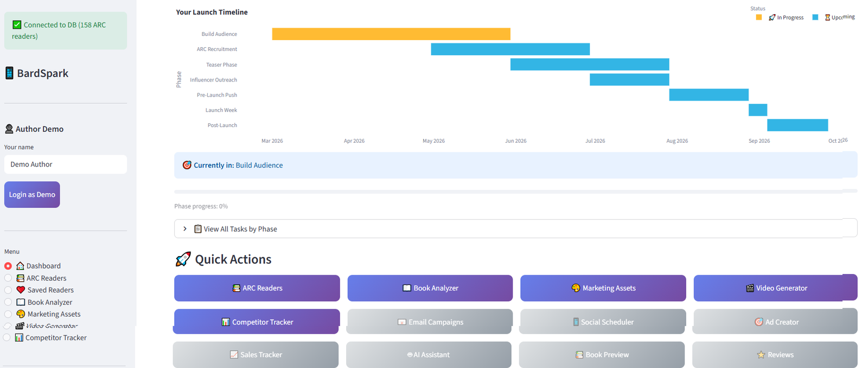868x368 pixels.
Task: Open the Video Generator quick action
Action: click(775, 288)
